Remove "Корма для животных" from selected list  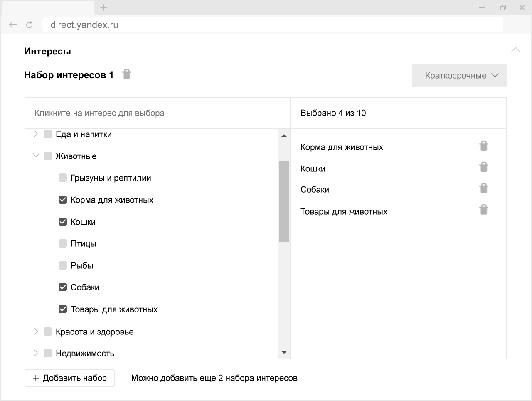tap(484, 146)
